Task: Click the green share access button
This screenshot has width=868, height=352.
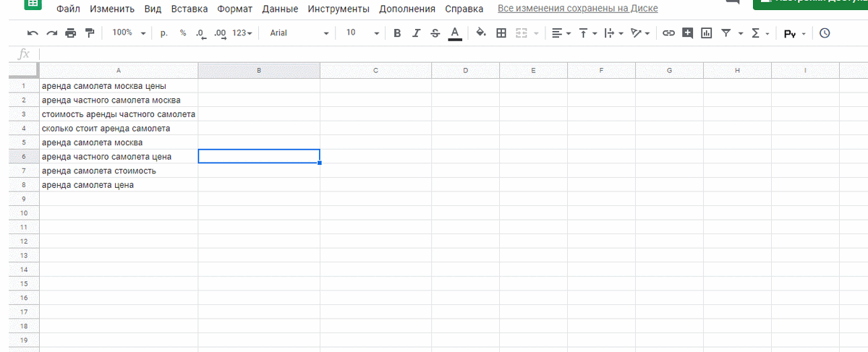Action: (810, 4)
